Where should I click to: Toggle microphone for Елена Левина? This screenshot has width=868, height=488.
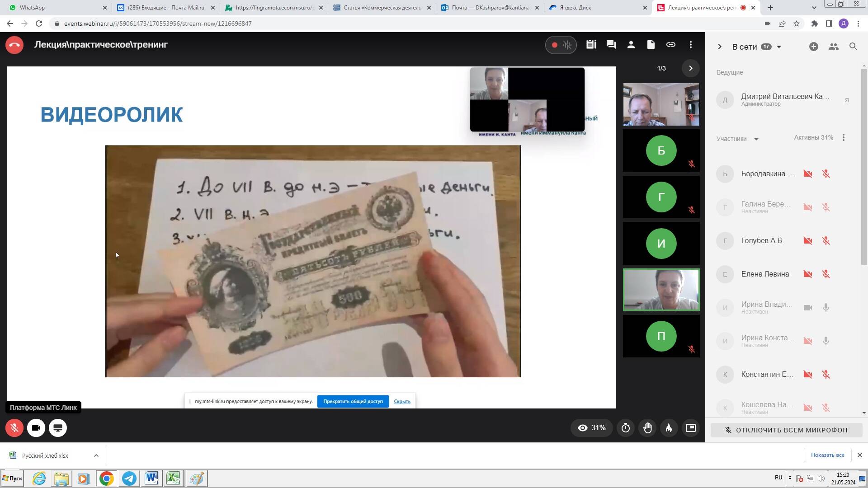coord(826,274)
